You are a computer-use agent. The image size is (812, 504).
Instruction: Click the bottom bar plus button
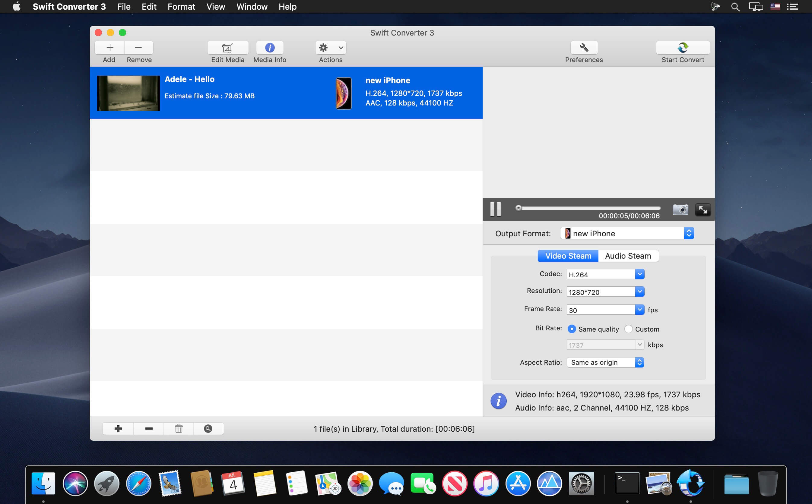[x=118, y=429]
